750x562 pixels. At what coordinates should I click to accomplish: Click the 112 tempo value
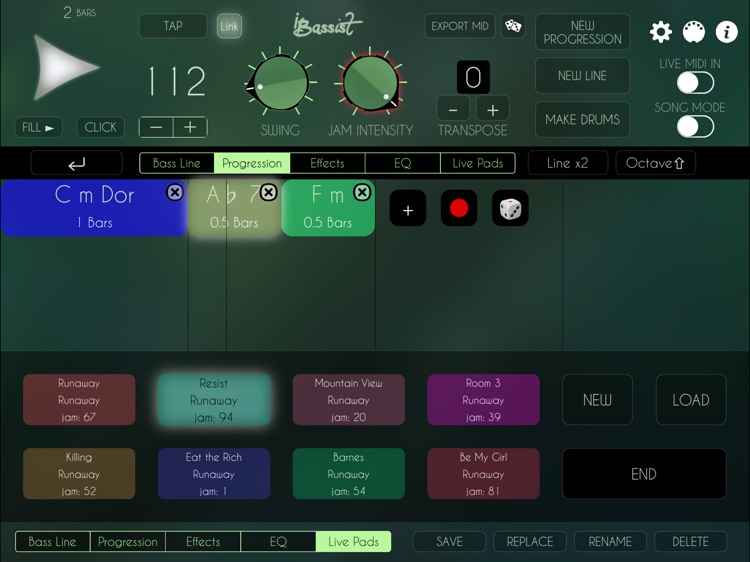177,81
